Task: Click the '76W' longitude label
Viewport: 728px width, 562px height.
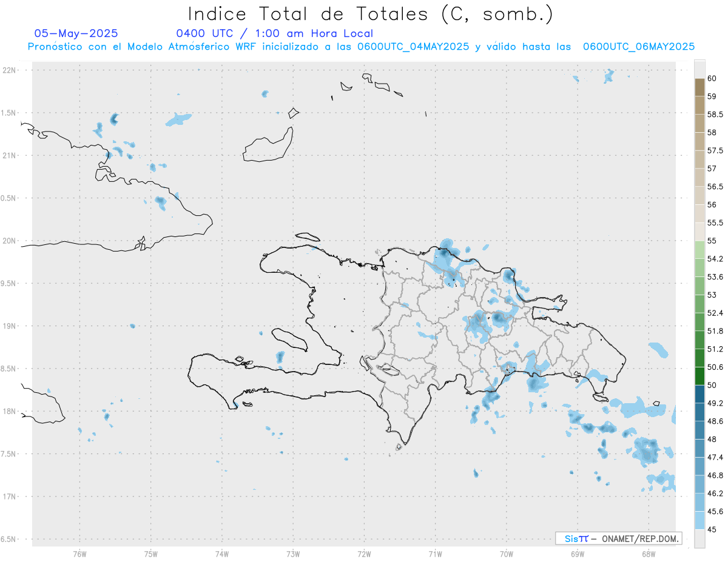Action: (79, 554)
